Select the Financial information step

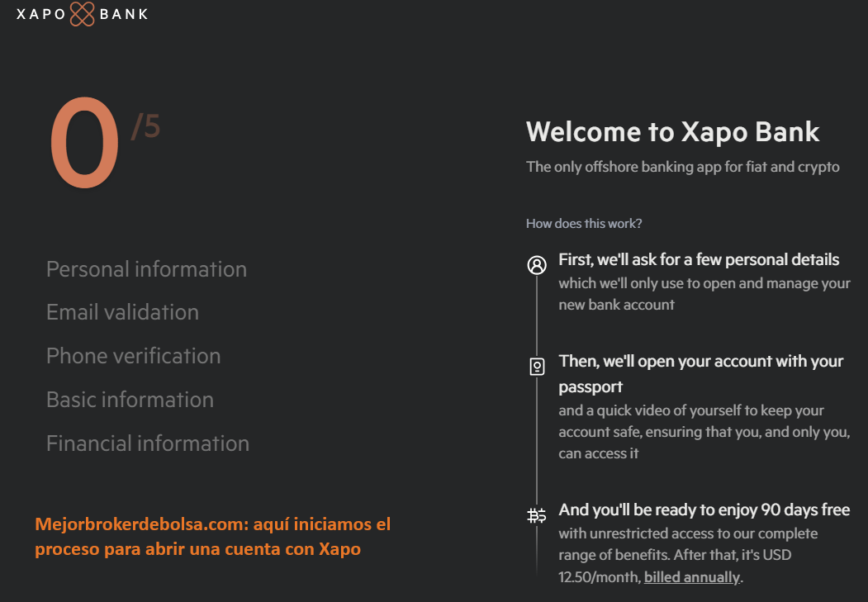(x=148, y=443)
